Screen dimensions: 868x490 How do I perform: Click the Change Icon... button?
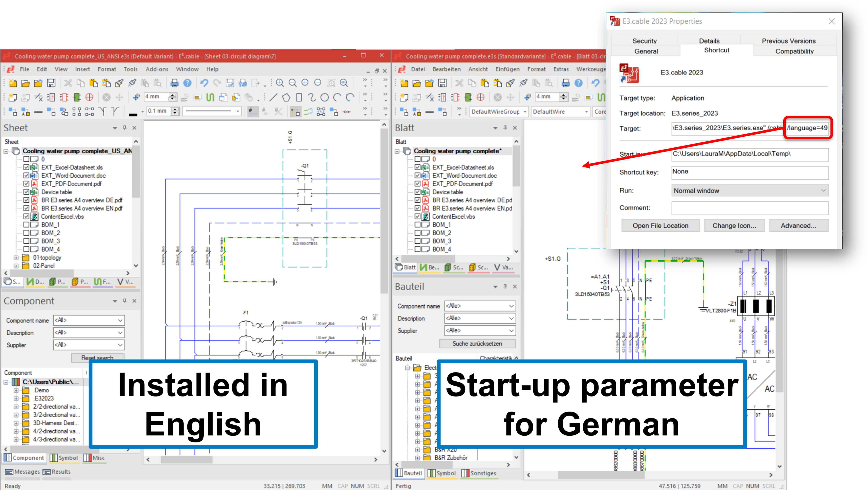click(734, 226)
